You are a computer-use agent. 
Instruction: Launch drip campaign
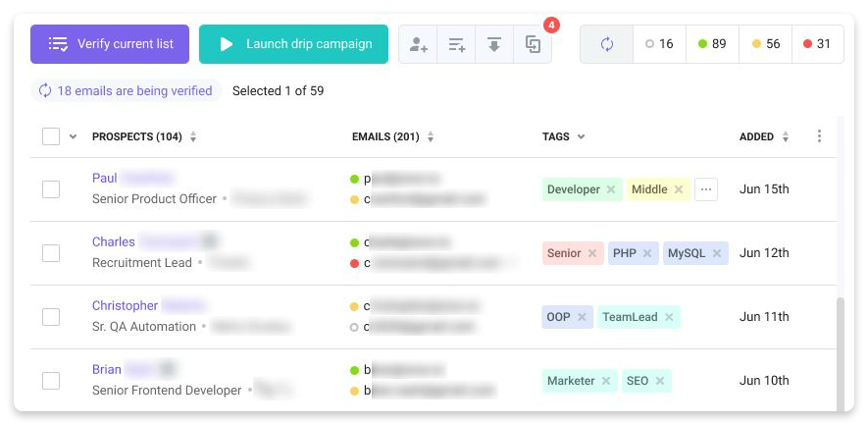click(293, 44)
